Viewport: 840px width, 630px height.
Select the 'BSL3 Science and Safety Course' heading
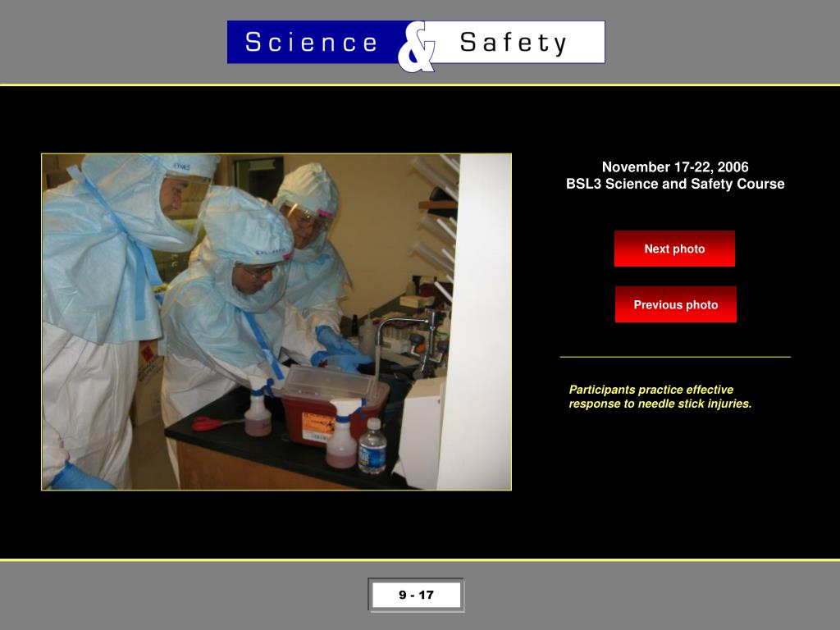click(x=675, y=184)
